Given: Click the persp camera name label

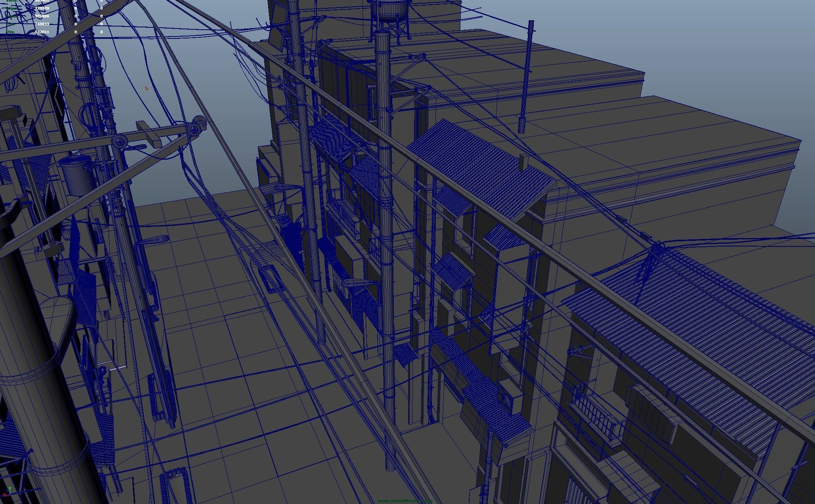Looking at the screenshot, I should [x=404, y=501].
